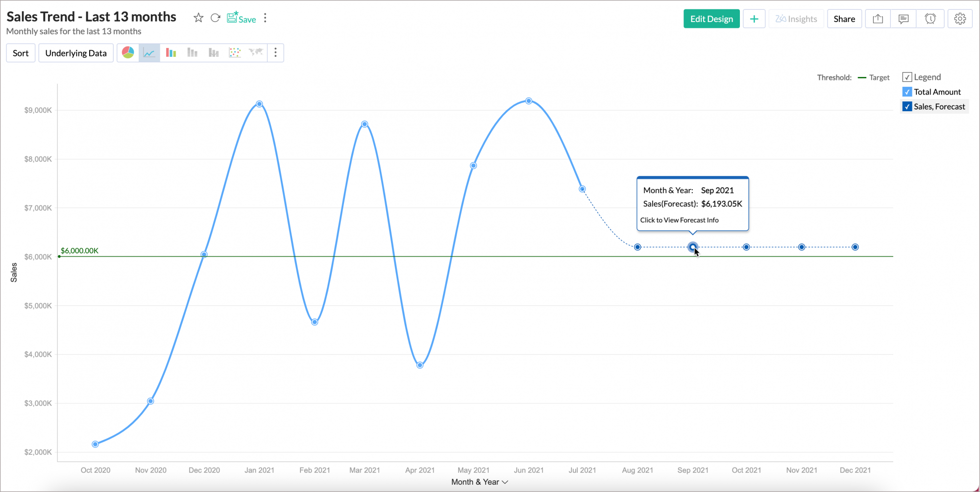Select the stacked bar chart type
Screen dimensions: 980x492
pyautogui.click(x=192, y=52)
